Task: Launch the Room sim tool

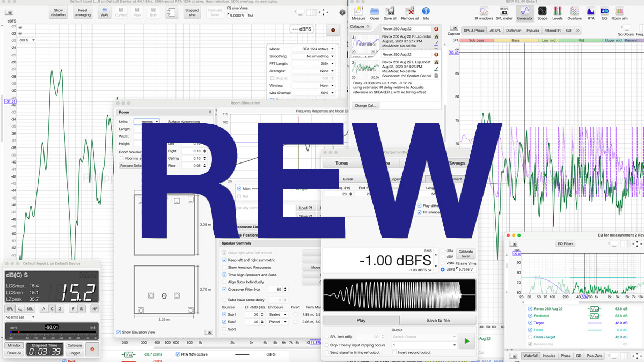Action: pos(619,11)
